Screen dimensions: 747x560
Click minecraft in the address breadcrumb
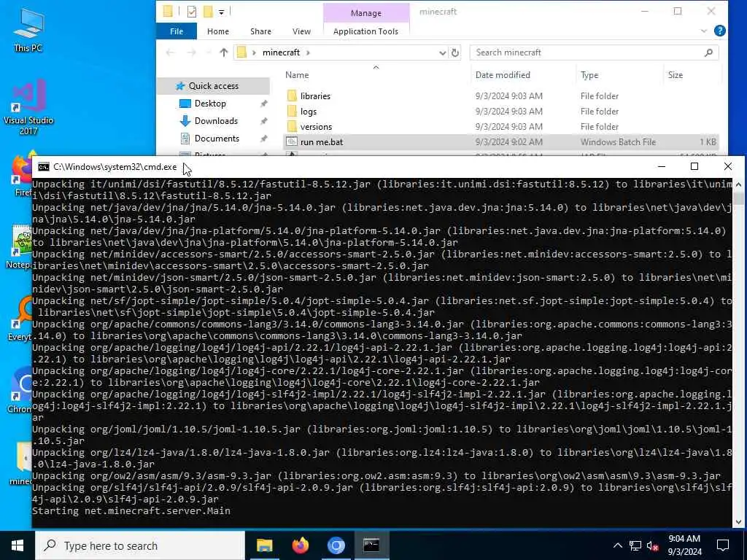pyautogui.click(x=281, y=52)
